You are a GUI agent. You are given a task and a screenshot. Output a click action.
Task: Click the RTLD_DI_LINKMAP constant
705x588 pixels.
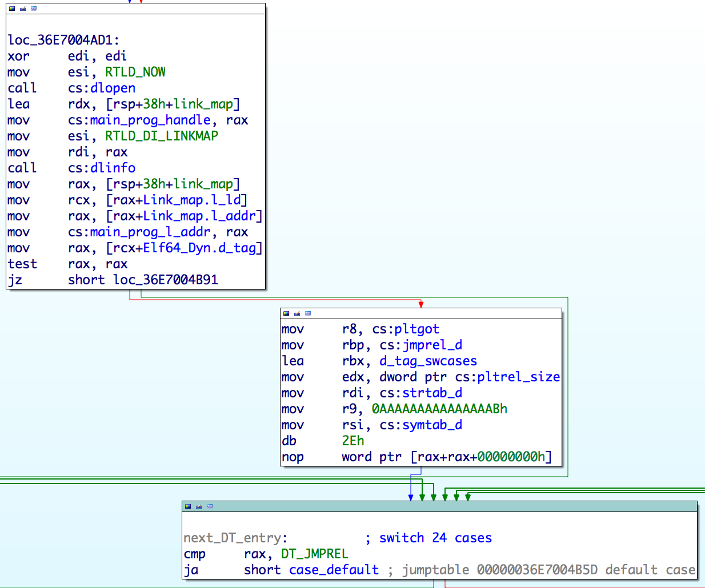point(162,136)
